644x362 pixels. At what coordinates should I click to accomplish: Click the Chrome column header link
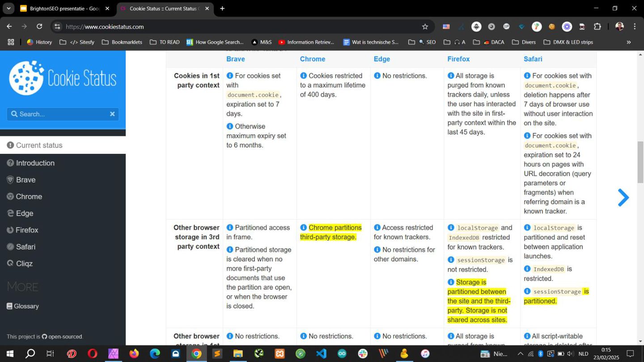pos(313,59)
